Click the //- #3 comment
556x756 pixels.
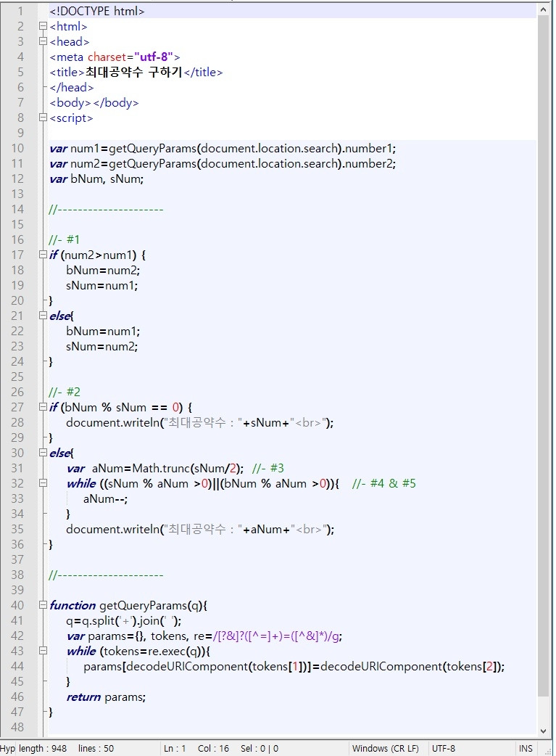pos(268,468)
